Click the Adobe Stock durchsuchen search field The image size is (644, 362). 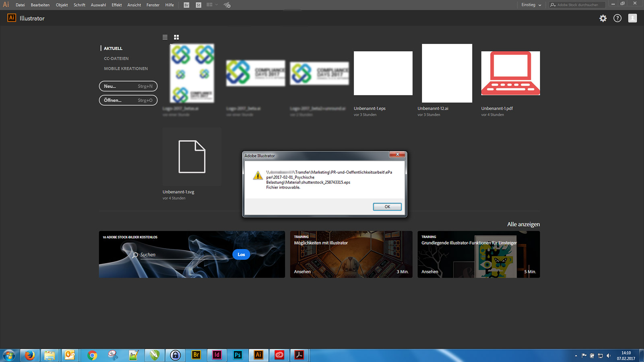pyautogui.click(x=577, y=5)
